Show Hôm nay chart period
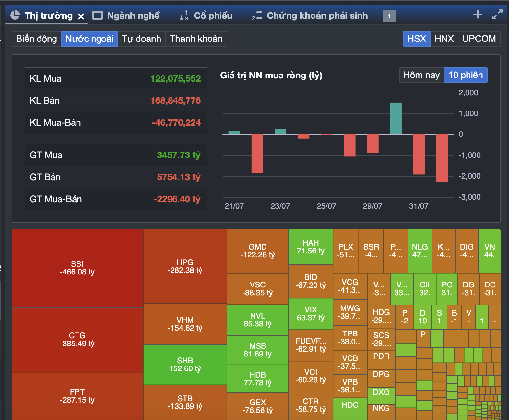Viewport: 509px width, 420px height. [x=421, y=75]
